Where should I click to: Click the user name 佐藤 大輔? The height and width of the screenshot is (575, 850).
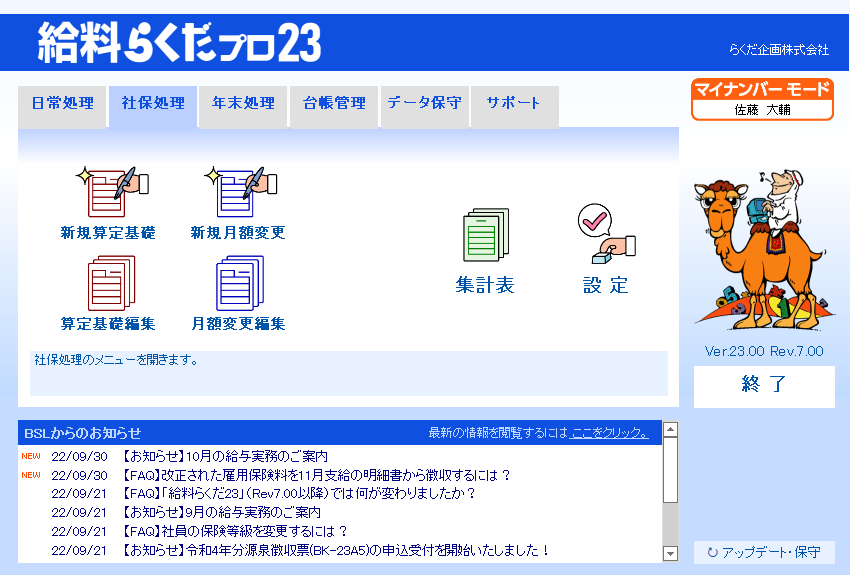[x=762, y=109]
